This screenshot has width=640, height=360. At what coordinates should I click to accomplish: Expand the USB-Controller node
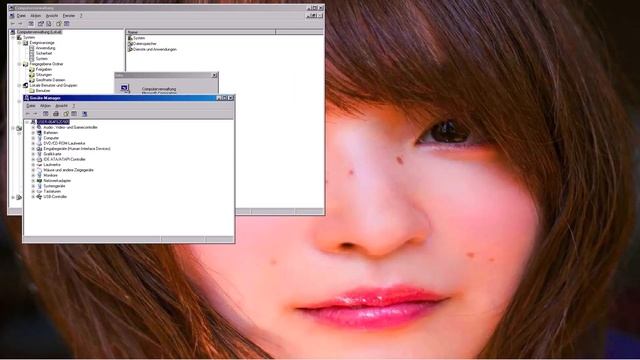point(33,196)
